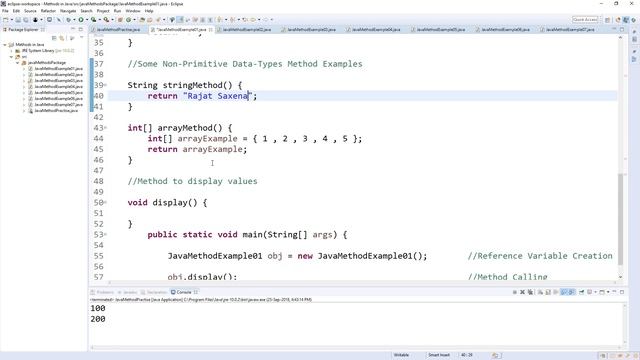Click the console output value 200
The image size is (640, 360).
click(x=98, y=319)
